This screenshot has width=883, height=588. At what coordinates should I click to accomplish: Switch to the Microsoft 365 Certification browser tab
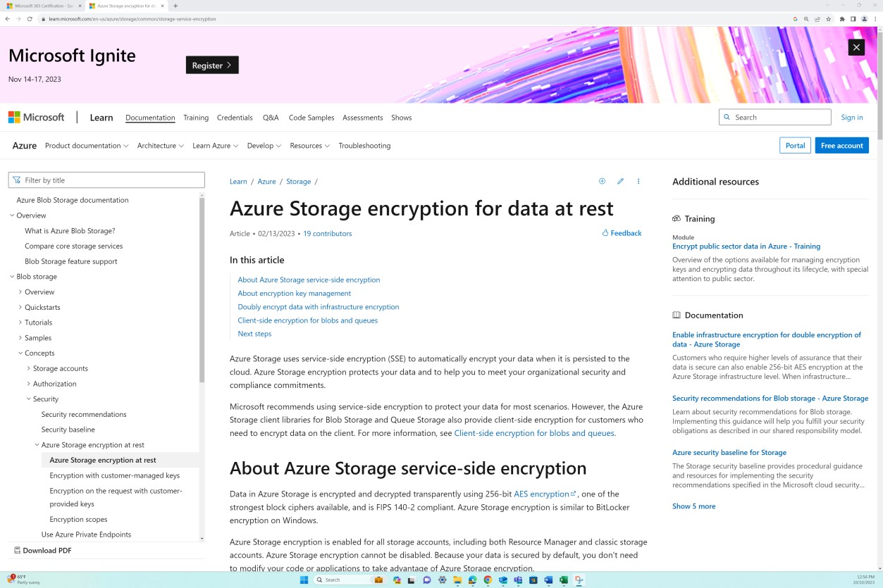pos(42,6)
